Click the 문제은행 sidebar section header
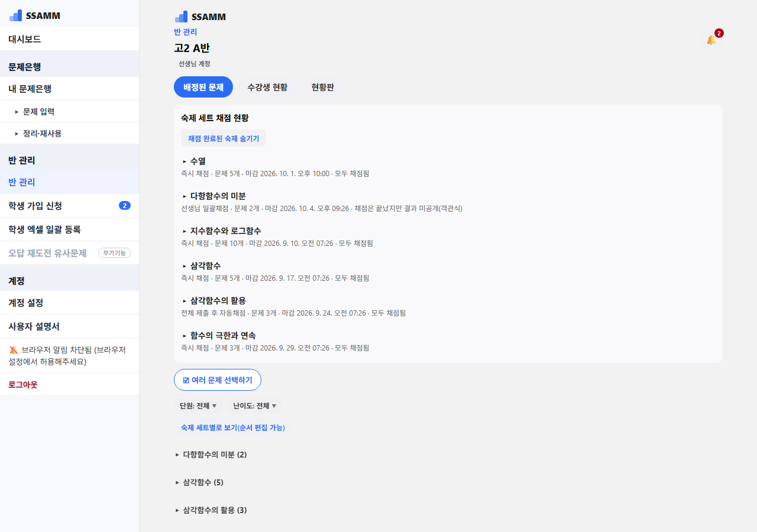Screen dimensions: 757x532 25,67
